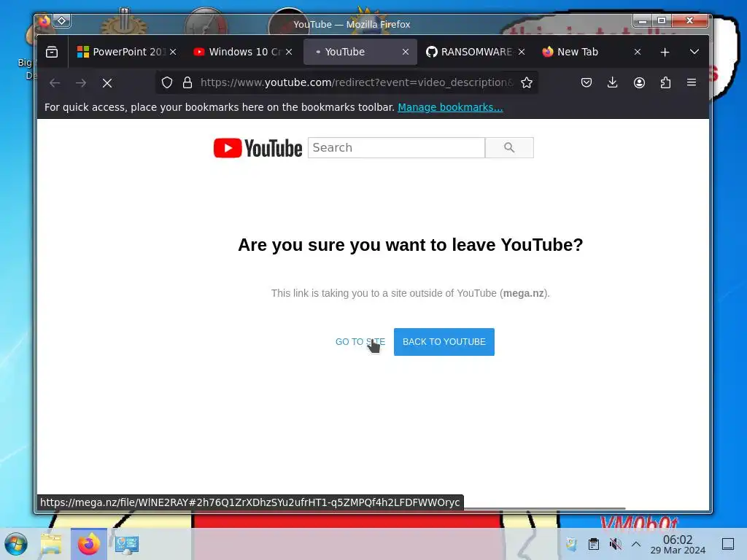Viewport: 747px width, 560px height.
Task: Open File Explorer from taskbar
Action: pos(51,544)
